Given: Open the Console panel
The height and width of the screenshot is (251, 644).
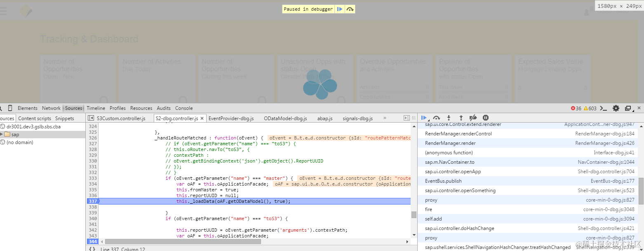Looking at the screenshot, I should pos(184,108).
